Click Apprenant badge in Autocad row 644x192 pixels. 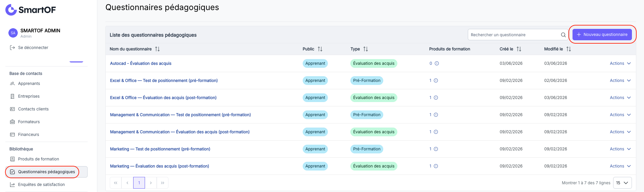pyautogui.click(x=315, y=63)
